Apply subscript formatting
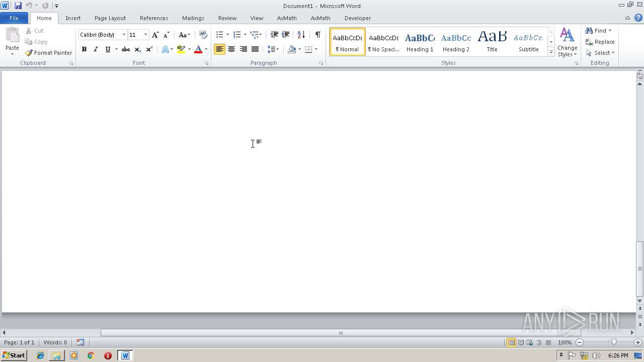The image size is (644, 362). pyautogui.click(x=137, y=49)
